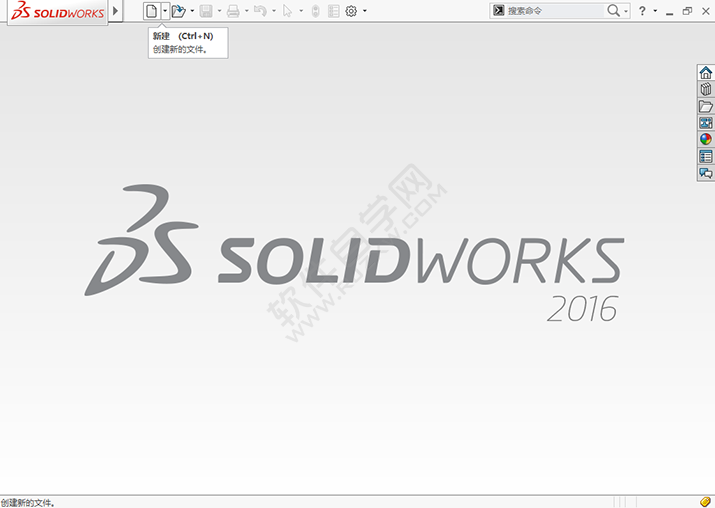Expand the Help dropdown arrow
Viewport: 715px width, 508px height.
click(x=655, y=11)
